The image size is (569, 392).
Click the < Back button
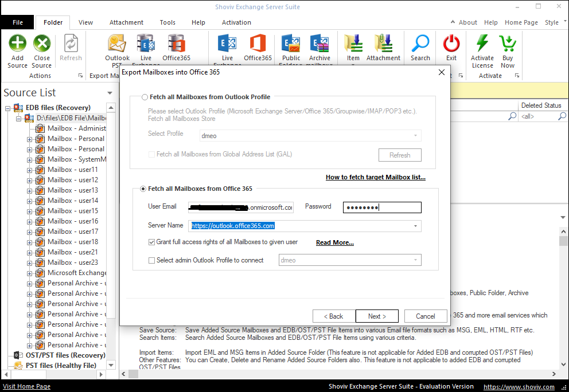pos(333,316)
